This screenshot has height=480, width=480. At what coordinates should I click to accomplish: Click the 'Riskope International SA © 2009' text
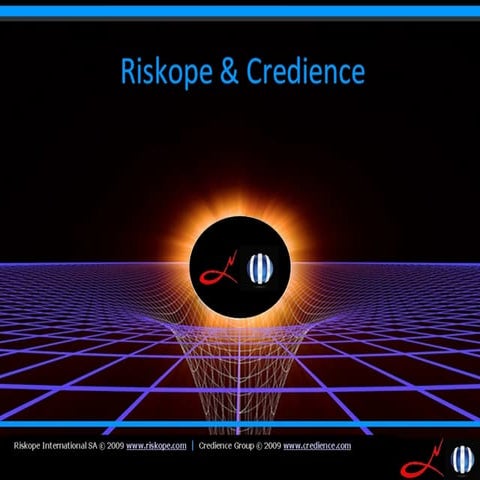tap(69, 446)
